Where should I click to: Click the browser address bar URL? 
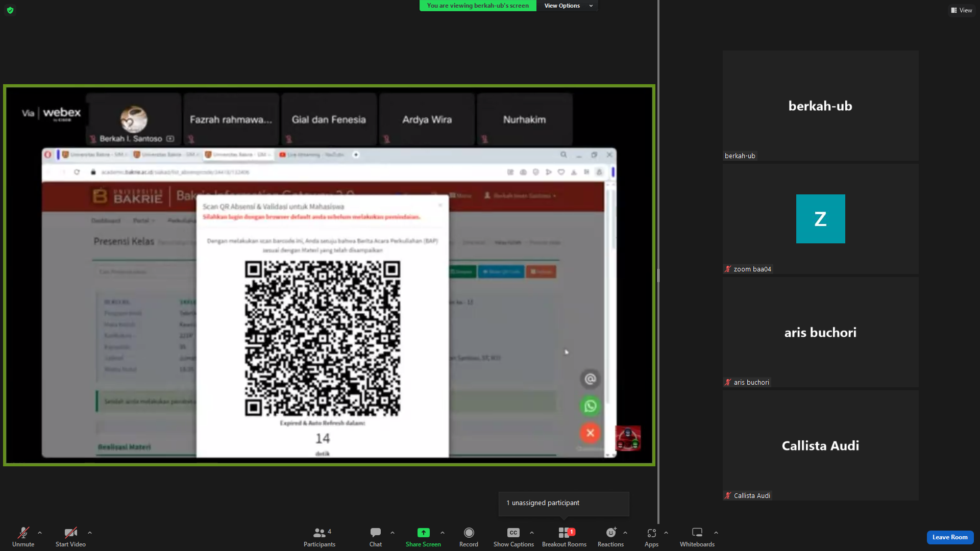175,172
